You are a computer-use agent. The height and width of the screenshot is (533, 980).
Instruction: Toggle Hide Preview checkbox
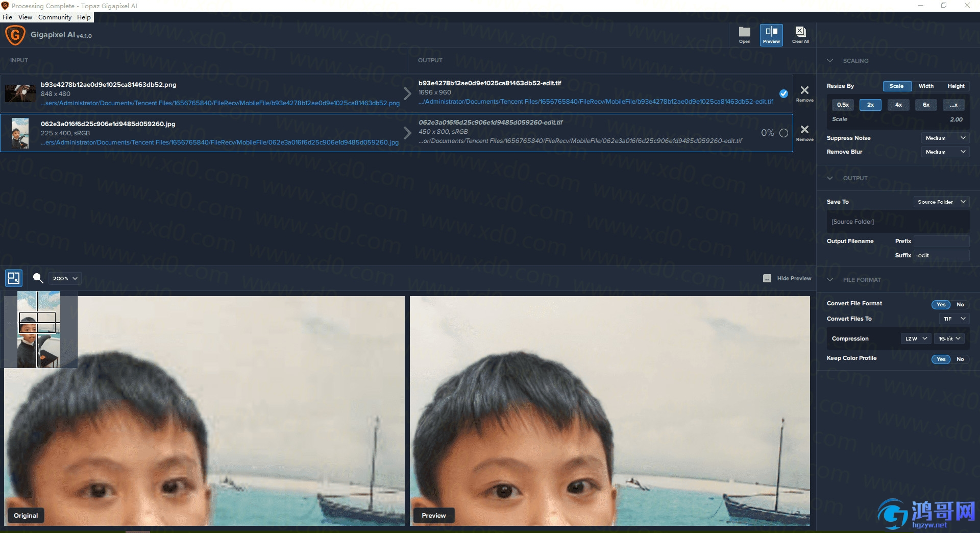(x=767, y=278)
